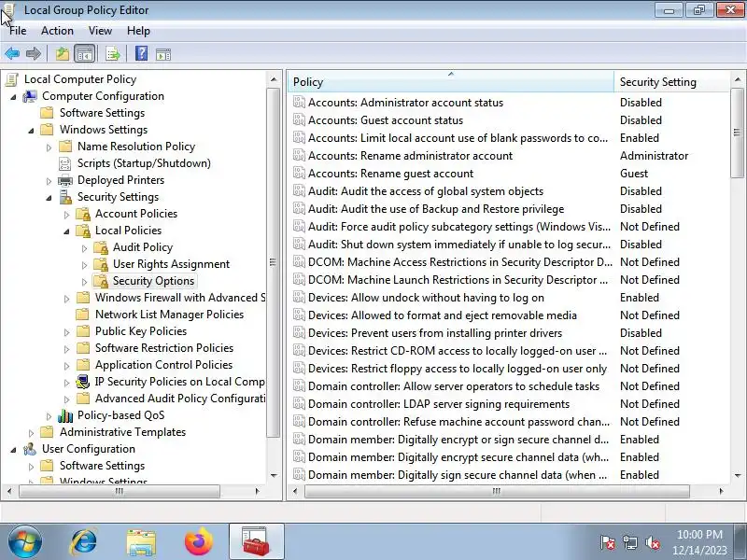Image resolution: width=747 pixels, height=560 pixels.
Task: Select Advanced Audit Policy Configuration
Action: pyautogui.click(x=180, y=399)
